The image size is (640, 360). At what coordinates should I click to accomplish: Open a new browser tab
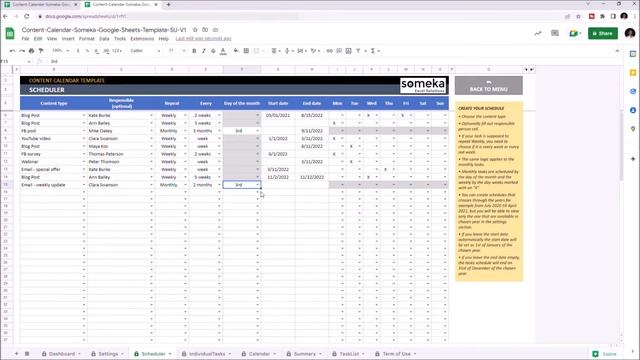(x=169, y=4)
